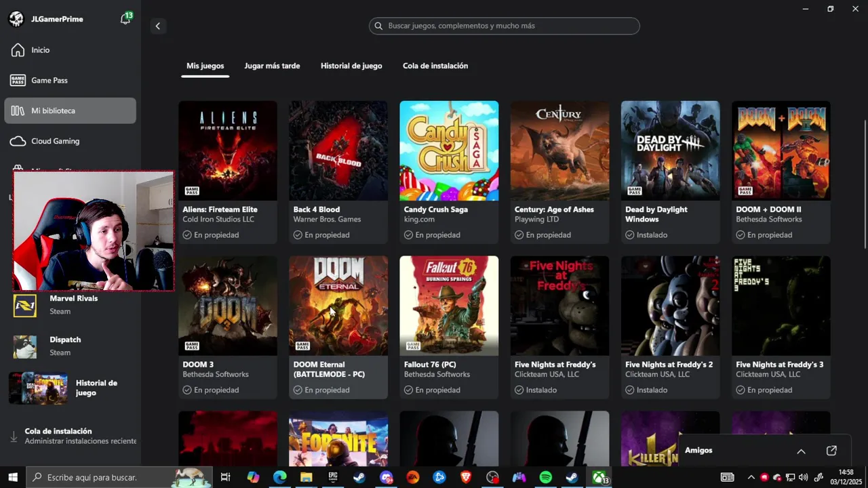Show hidden system tray icons
Image resolution: width=868 pixels, height=488 pixels.
pos(751,477)
